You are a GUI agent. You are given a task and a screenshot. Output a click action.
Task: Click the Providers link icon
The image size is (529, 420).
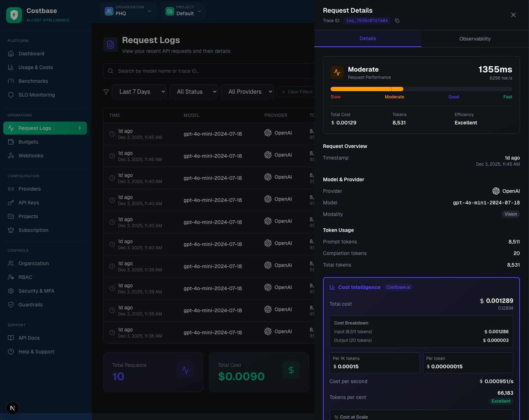[11, 189]
